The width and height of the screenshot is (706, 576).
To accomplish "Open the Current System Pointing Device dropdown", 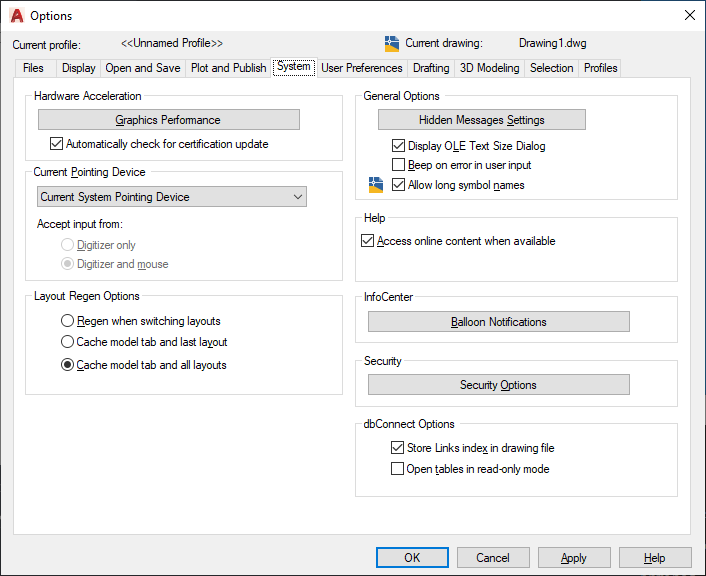I will coord(172,197).
